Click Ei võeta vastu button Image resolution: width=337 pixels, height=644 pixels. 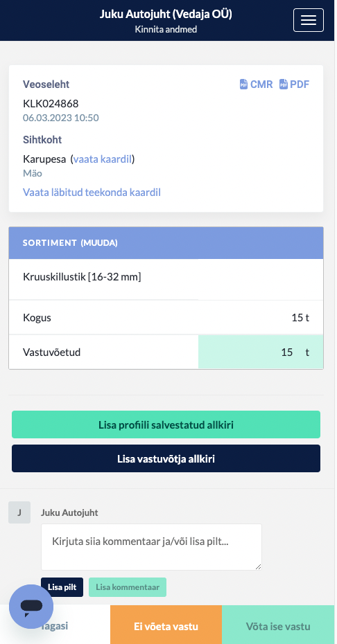point(166,626)
